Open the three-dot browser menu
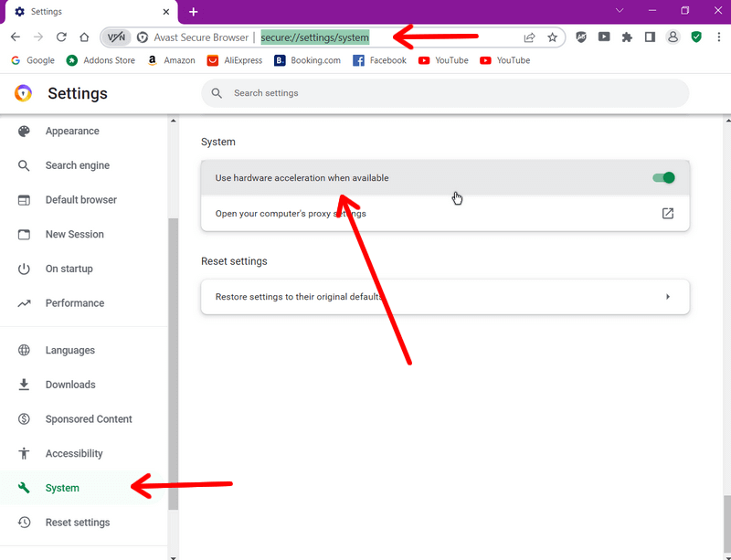The width and height of the screenshot is (731, 560). (718, 37)
